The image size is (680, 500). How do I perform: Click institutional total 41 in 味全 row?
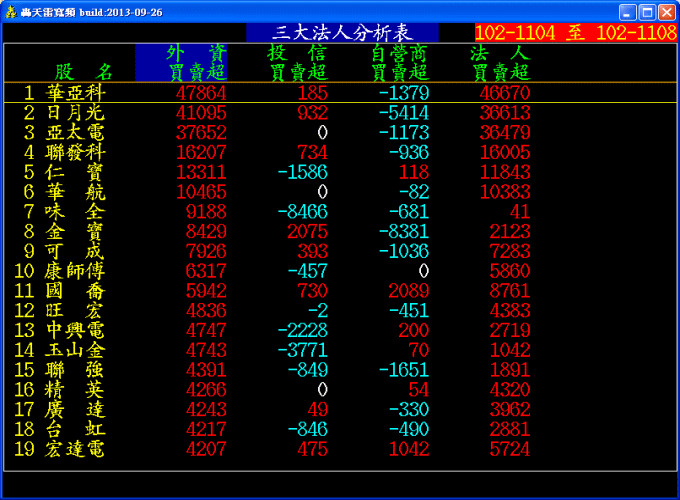(520, 212)
